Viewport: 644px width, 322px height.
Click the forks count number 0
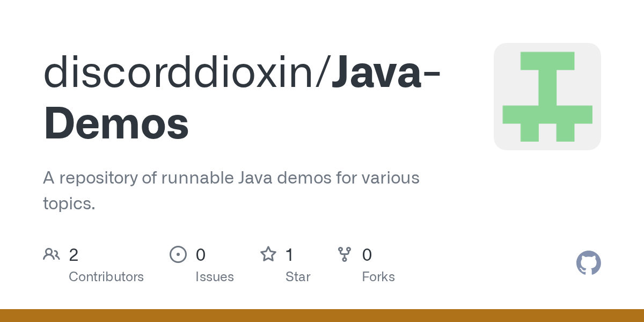(x=367, y=255)
